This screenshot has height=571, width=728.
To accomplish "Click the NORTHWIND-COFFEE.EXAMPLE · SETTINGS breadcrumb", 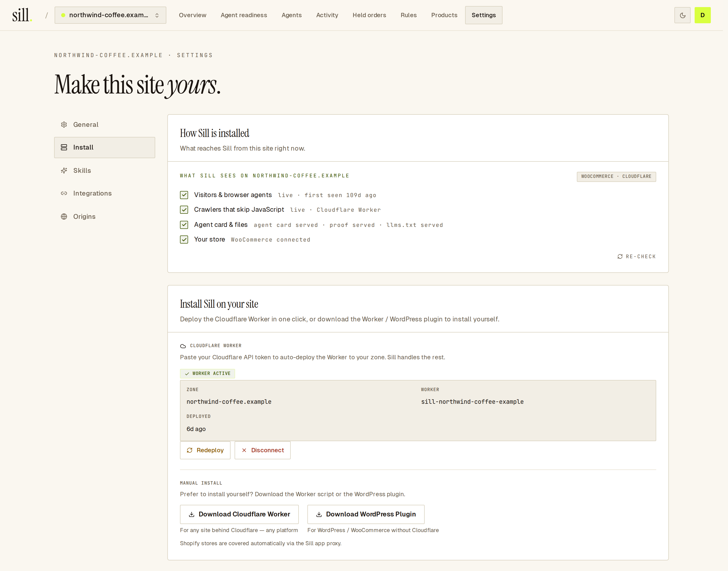I will pos(133,55).
